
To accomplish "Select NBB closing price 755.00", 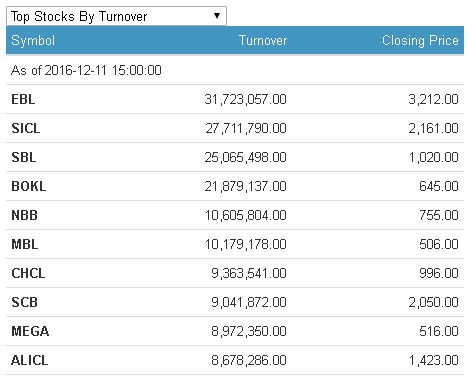I will click(x=439, y=215).
